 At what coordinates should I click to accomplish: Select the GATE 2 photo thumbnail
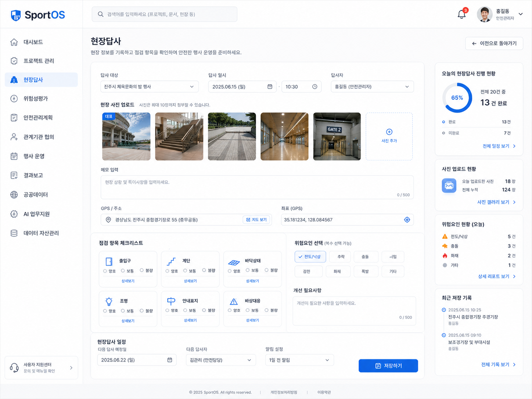337,136
